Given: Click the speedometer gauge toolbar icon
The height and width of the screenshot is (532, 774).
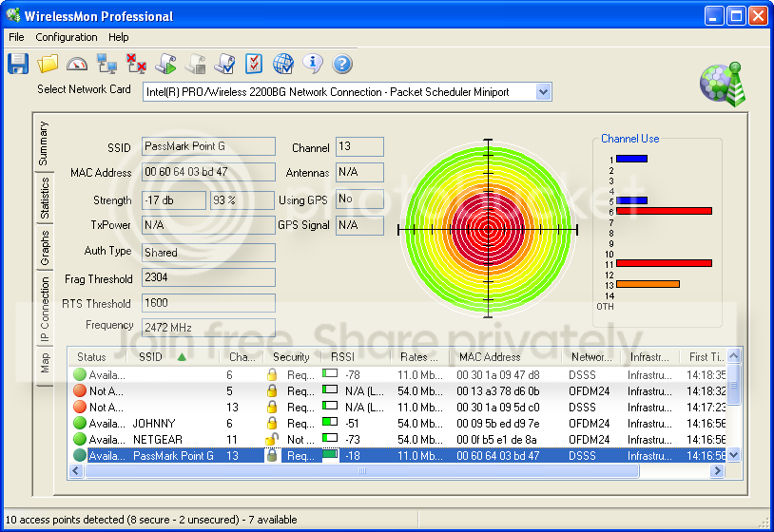Looking at the screenshot, I should [77, 64].
